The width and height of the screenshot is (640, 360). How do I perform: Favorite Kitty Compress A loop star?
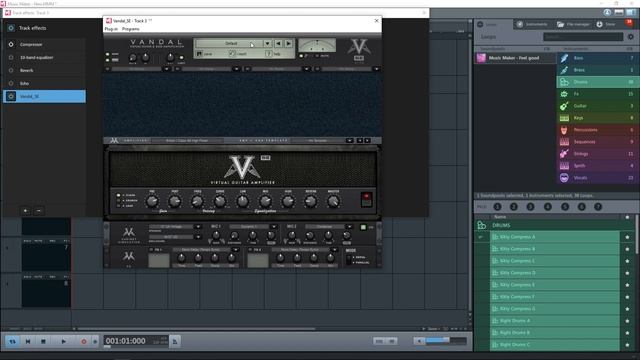pyautogui.click(x=627, y=237)
